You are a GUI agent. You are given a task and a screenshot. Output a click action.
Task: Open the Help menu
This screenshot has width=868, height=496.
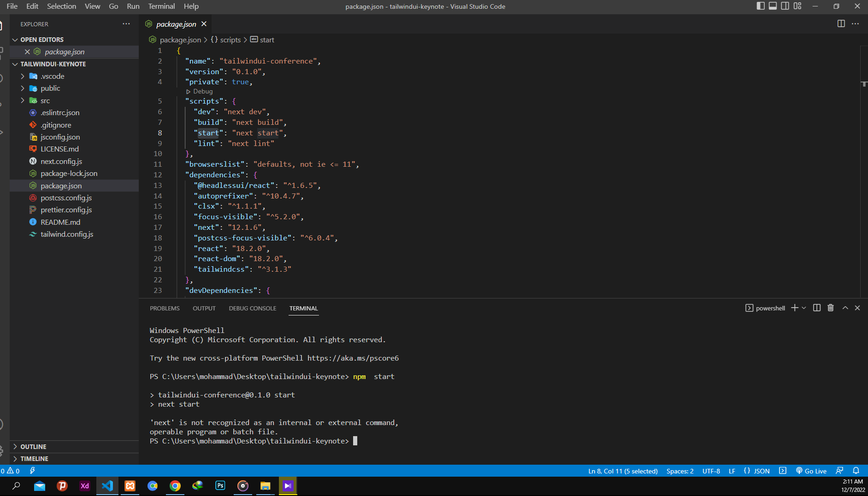(191, 6)
